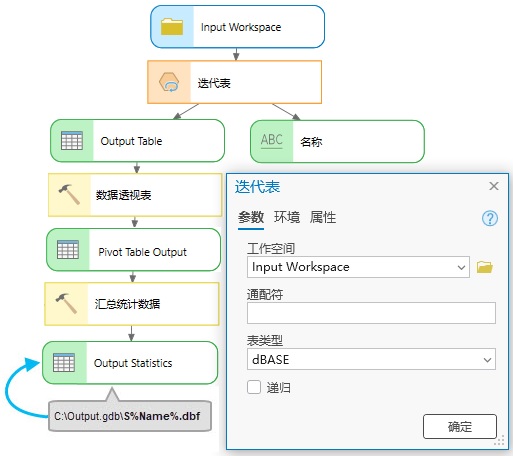Select the Pivot Table Output label

pyautogui.click(x=142, y=252)
